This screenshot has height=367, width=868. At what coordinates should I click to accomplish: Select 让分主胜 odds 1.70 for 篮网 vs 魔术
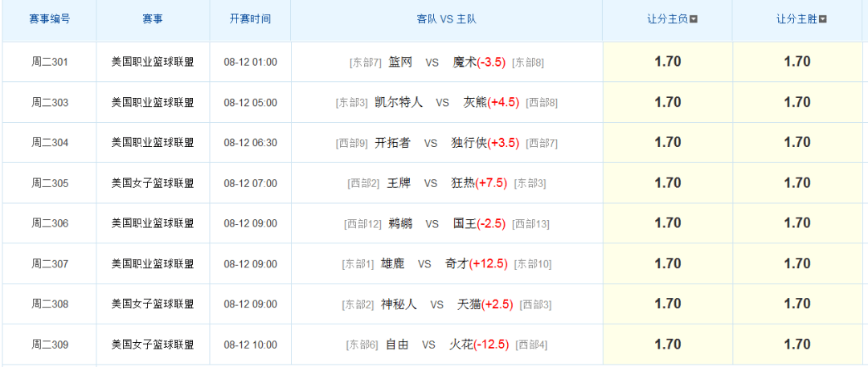tap(796, 62)
